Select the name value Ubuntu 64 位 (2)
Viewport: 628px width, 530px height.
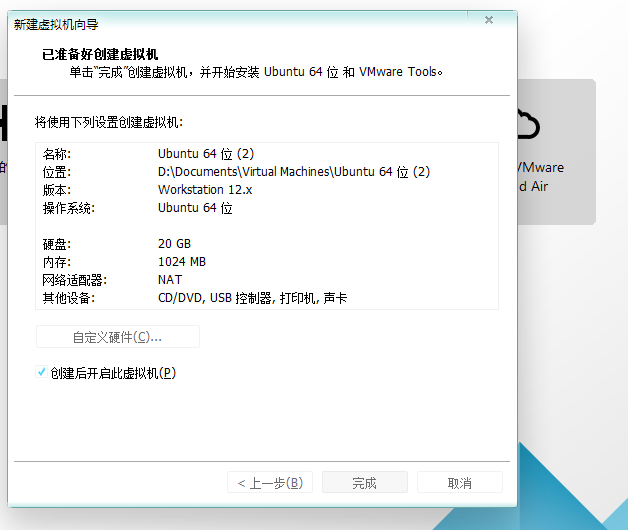pyautogui.click(x=206, y=153)
